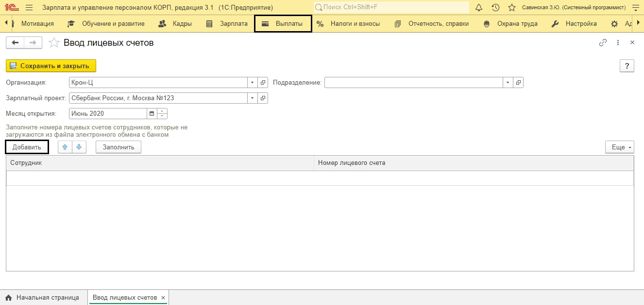644x305 pixels.
Task: Switch to Начальная страница tab
Action: click(x=44, y=298)
